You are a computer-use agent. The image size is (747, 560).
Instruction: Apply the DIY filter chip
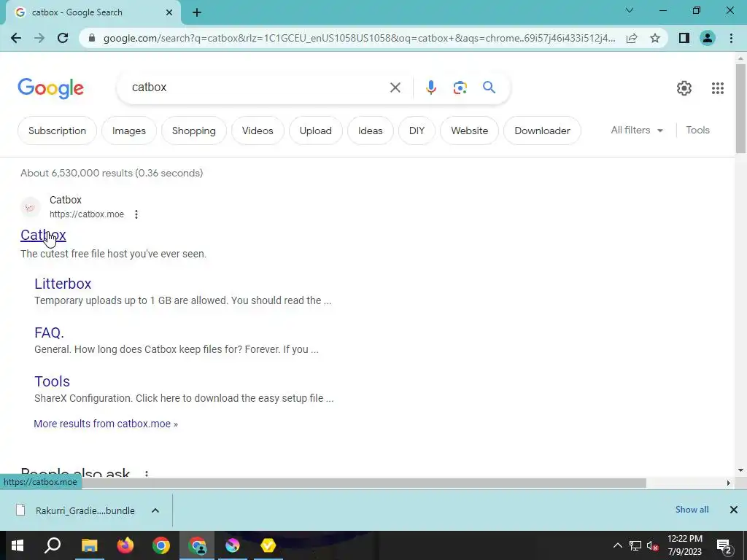pyautogui.click(x=417, y=131)
